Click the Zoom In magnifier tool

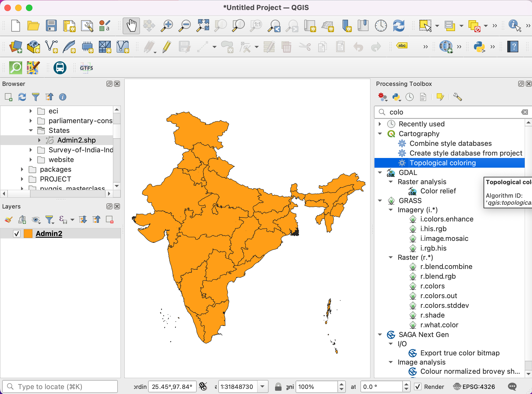pos(167,26)
